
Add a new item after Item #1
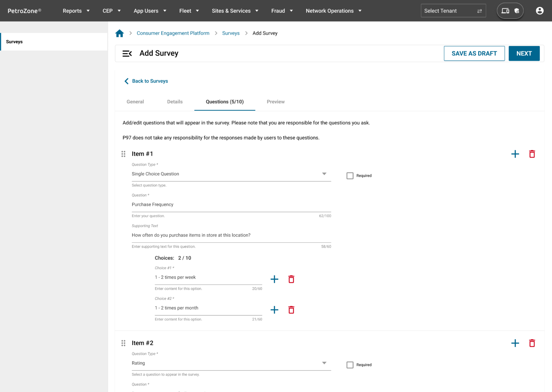tap(515, 154)
